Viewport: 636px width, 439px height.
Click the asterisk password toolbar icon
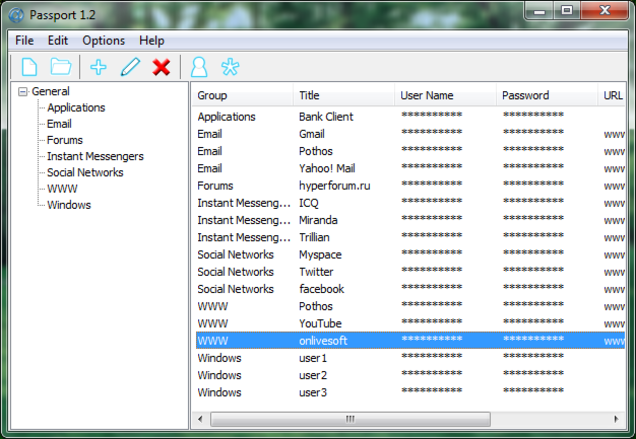tap(230, 67)
